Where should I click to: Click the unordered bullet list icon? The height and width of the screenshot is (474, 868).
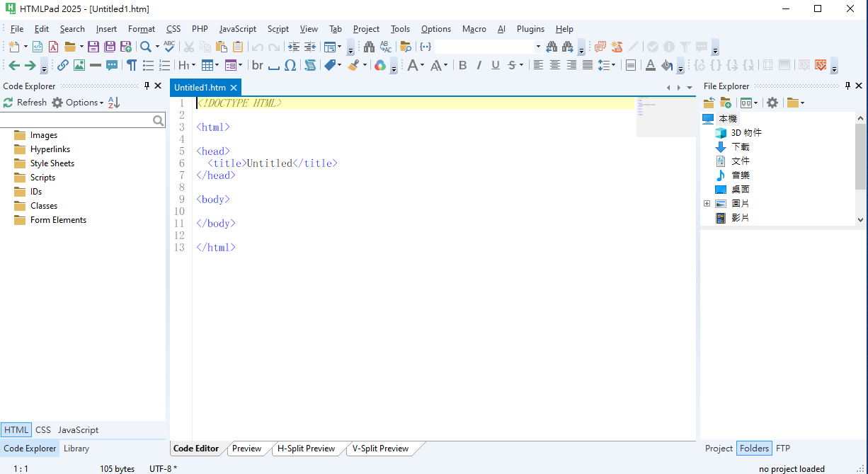click(148, 65)
